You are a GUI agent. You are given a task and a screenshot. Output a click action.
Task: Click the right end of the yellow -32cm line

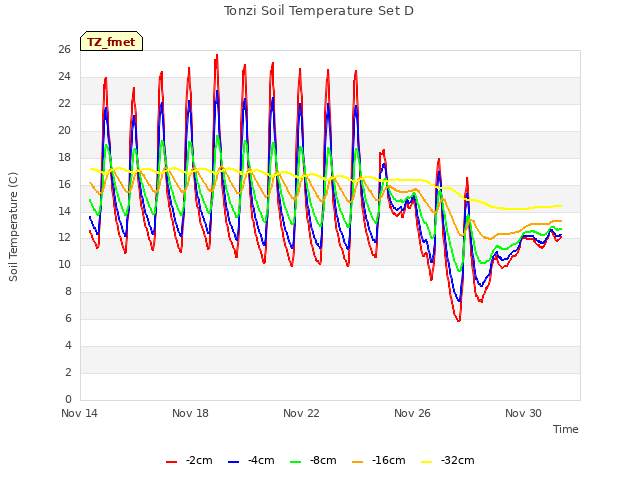point(561,206)
